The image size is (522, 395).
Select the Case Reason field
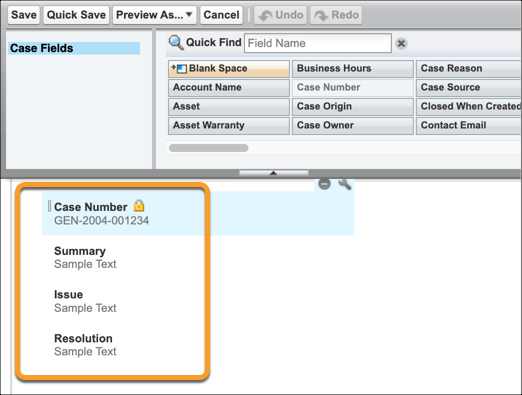[x=469, y=69]
